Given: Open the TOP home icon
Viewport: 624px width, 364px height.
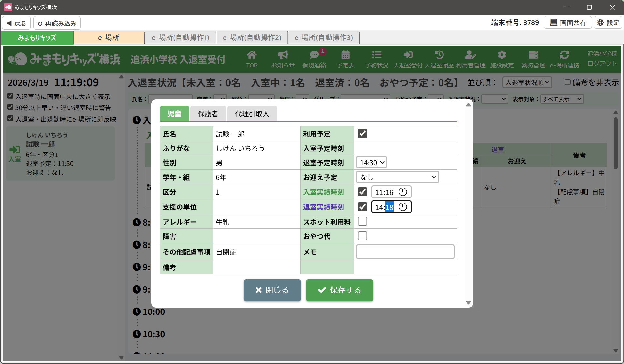Looking at the screenshot, I should pos(252,59).
